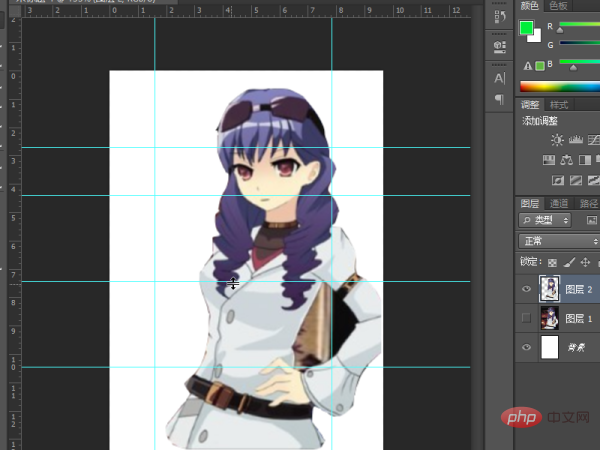Select the 图层 1 thumbnail

pyautogui.click(x=549, y=318)
